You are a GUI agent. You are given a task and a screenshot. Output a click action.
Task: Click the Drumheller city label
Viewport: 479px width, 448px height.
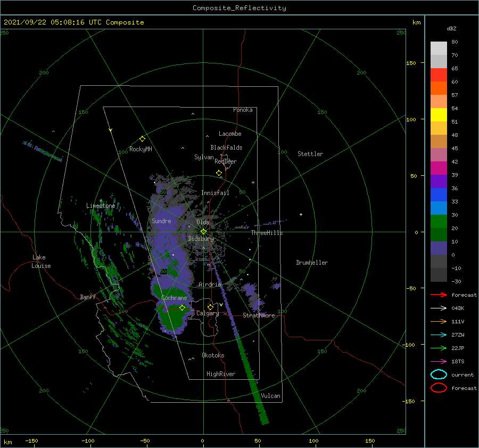coord(312,263)
